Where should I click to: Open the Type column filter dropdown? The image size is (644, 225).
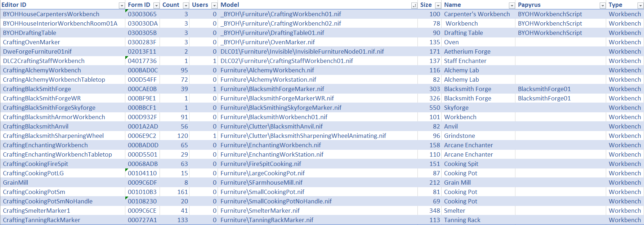pyautogui.click(x=640, y=5)
